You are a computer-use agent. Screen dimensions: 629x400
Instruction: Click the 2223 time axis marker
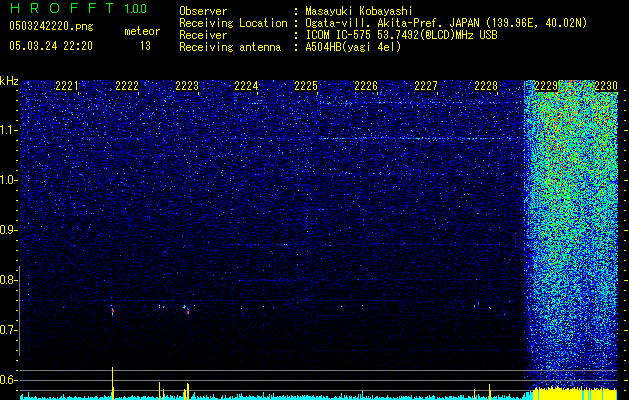[x=187, y=86]
